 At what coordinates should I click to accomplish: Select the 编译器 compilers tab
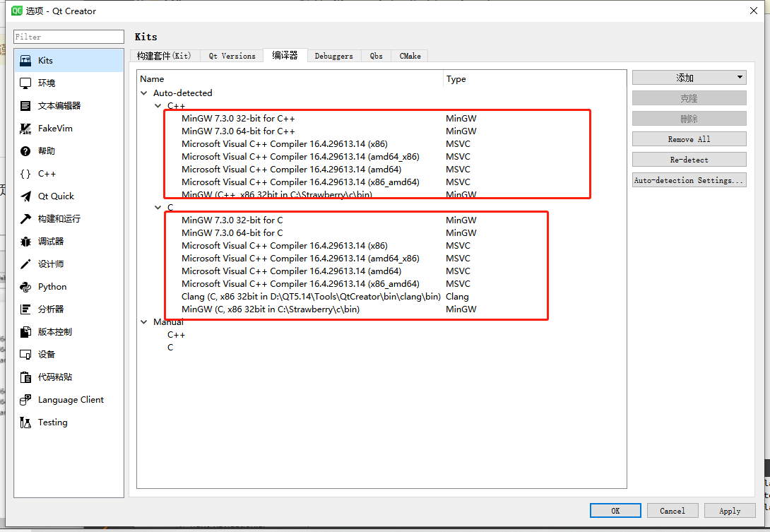(285, 56)
